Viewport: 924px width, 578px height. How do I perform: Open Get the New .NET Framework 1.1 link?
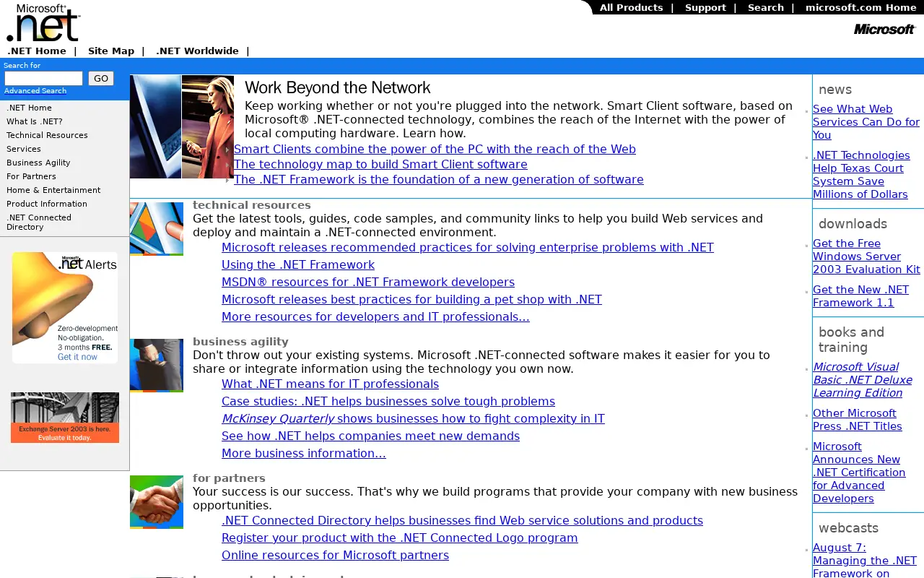click(860, 296)
